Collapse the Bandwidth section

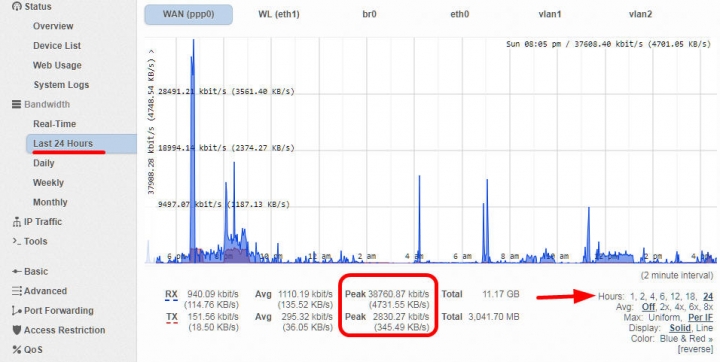click(47, 104)
